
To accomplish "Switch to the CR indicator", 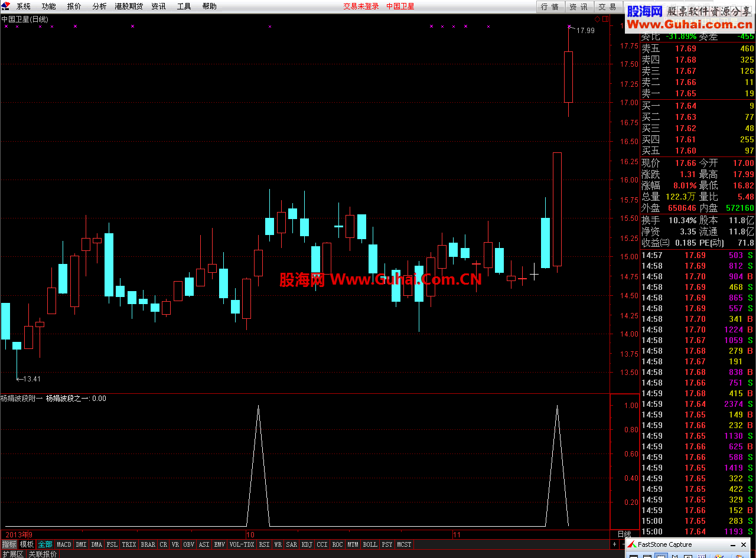I will (164, 544).
